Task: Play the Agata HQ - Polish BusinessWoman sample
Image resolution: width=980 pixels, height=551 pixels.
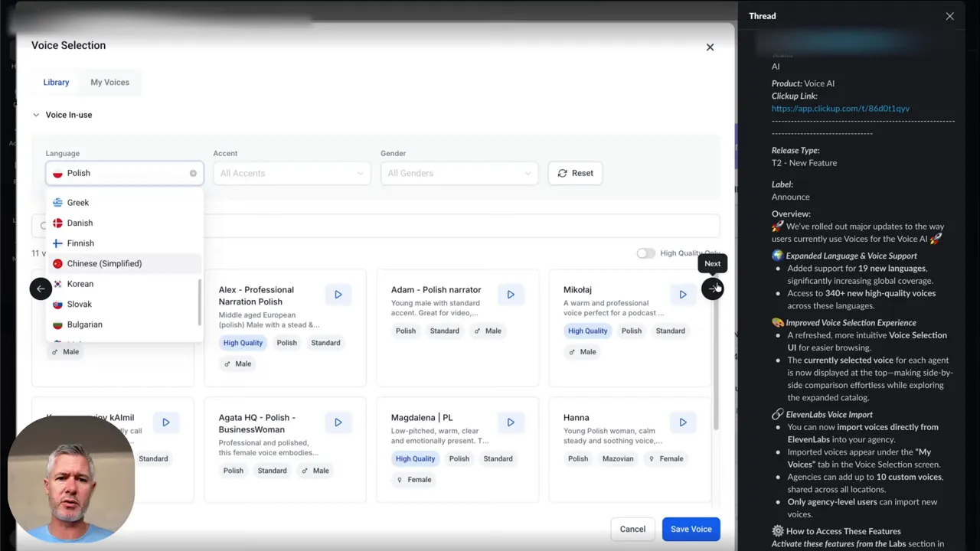Action: point(338,422)
